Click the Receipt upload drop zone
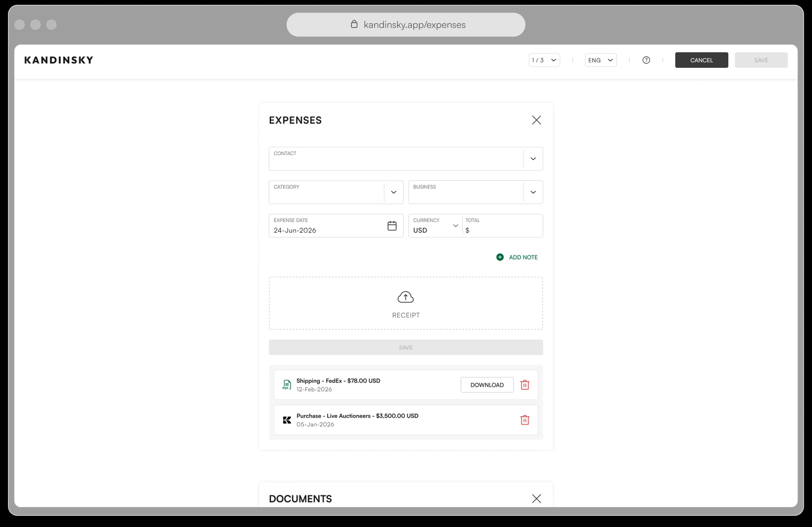The height and width of the screenshot is (527, 812). [406, 303]
